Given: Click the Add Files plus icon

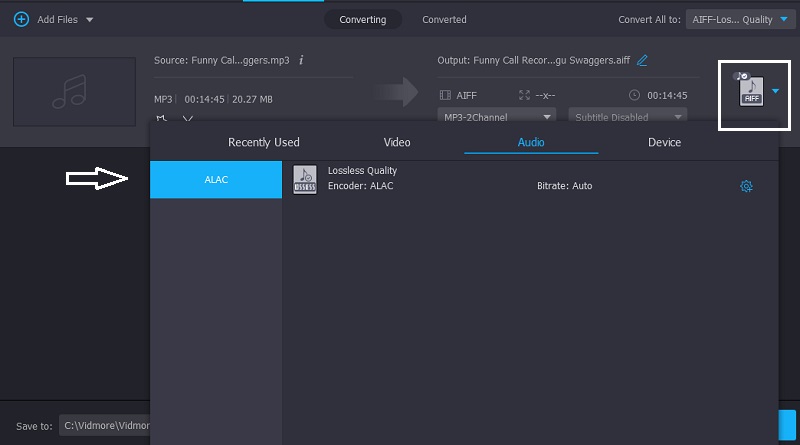Looking at the screenshot, I should [21, 19].
